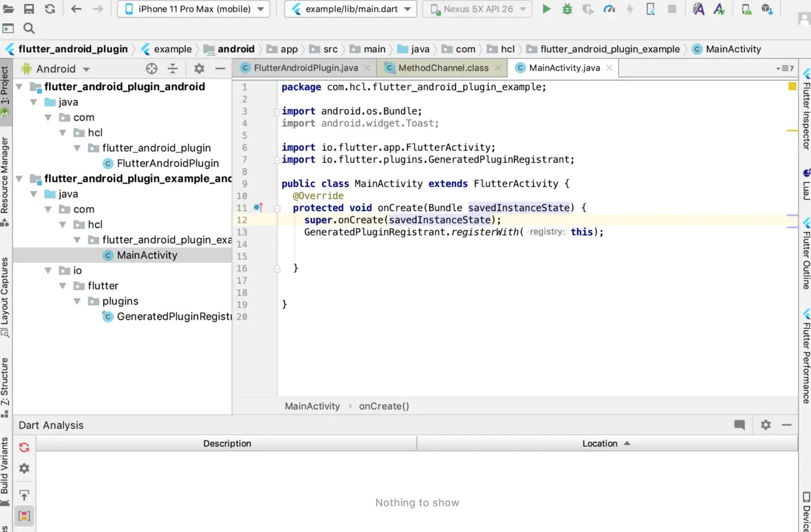Navigate forward with the right arrow icon
Image resolution: width=811 pixels, height=532 pixels.
97,9
